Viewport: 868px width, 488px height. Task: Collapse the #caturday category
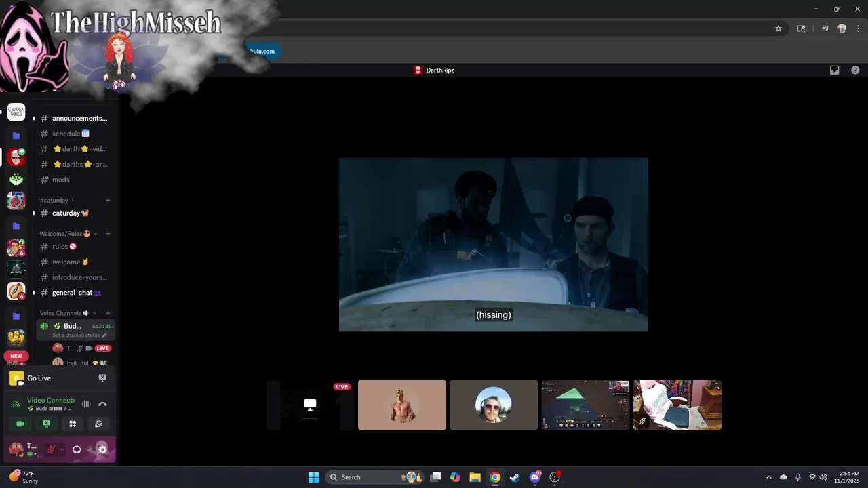pos(57,200)
